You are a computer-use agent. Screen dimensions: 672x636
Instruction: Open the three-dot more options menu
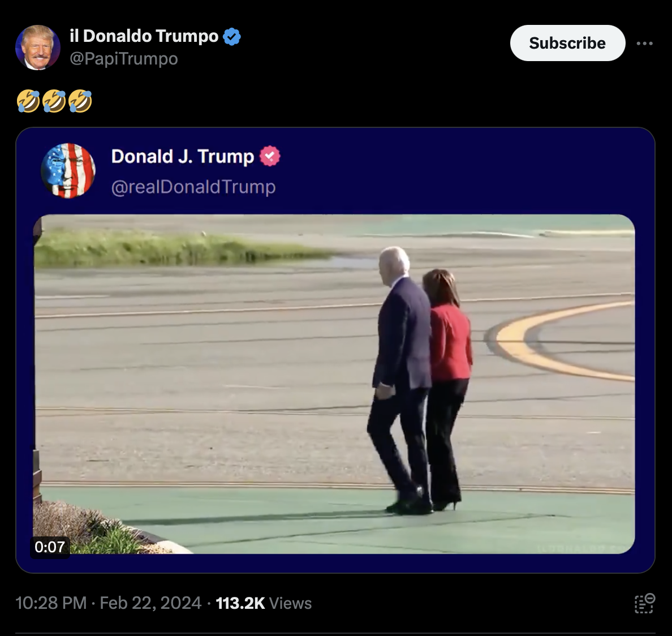tap(645, 43)
